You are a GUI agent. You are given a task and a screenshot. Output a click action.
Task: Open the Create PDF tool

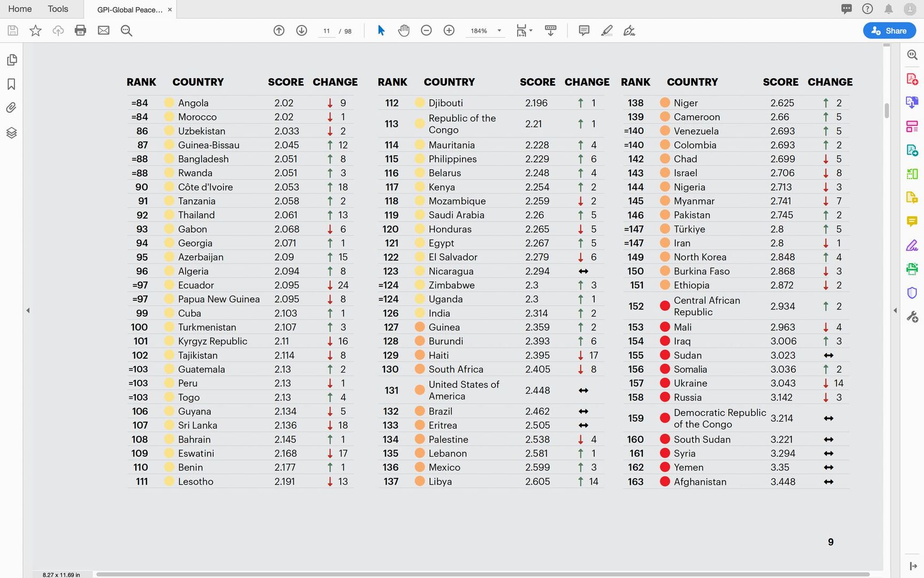[912, 79]
